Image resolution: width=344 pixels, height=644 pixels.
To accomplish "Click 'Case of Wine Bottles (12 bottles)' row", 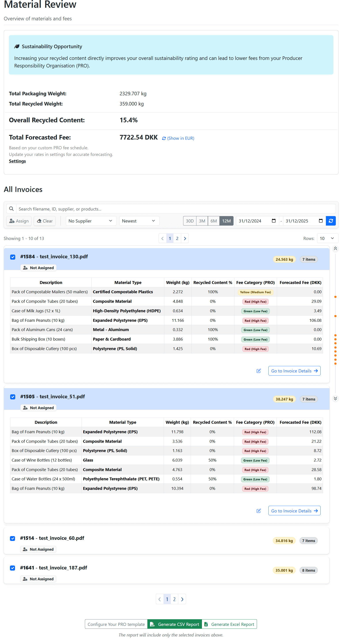I will [x=166, y=460].
